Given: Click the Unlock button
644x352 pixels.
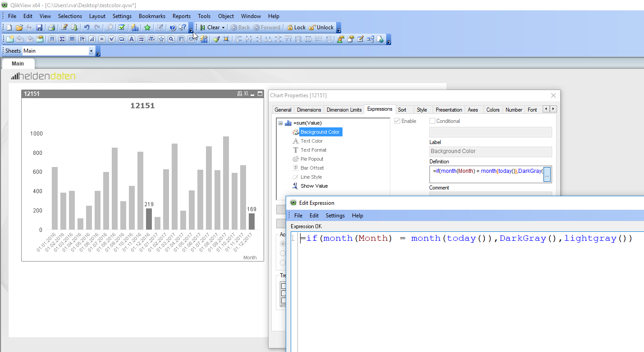Looking at the screenshot, I should point(320,27).
